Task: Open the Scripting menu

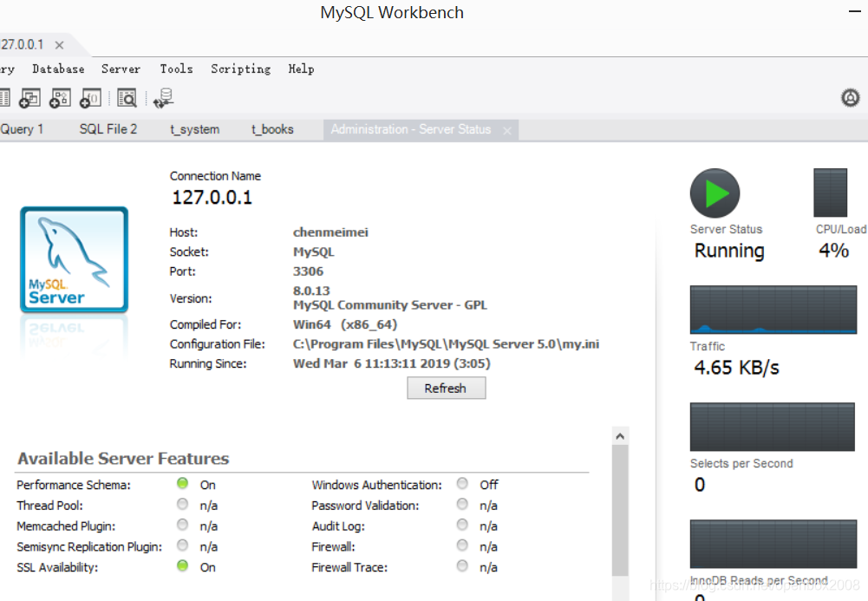Action: point(241,69)
